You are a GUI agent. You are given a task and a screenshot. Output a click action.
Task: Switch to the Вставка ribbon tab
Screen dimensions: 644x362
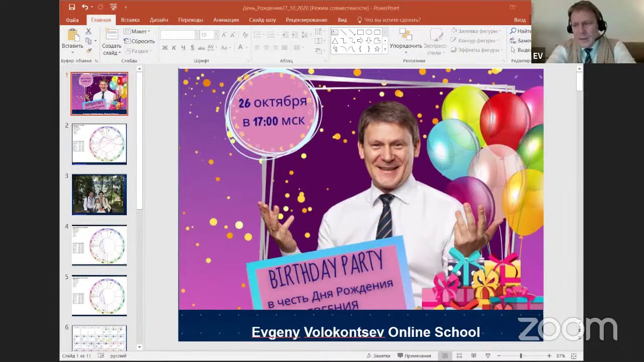click(130, 20)
